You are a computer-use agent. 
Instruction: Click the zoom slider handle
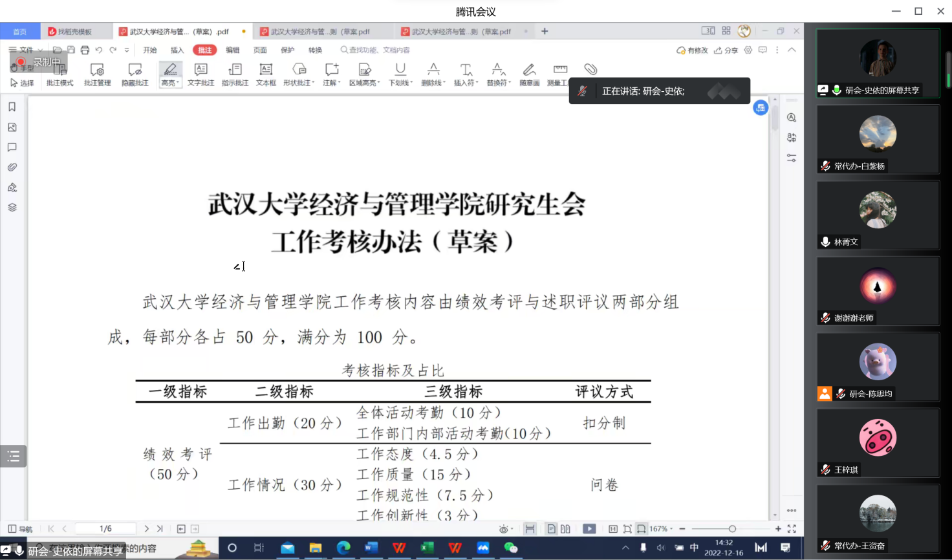[732, 529]
